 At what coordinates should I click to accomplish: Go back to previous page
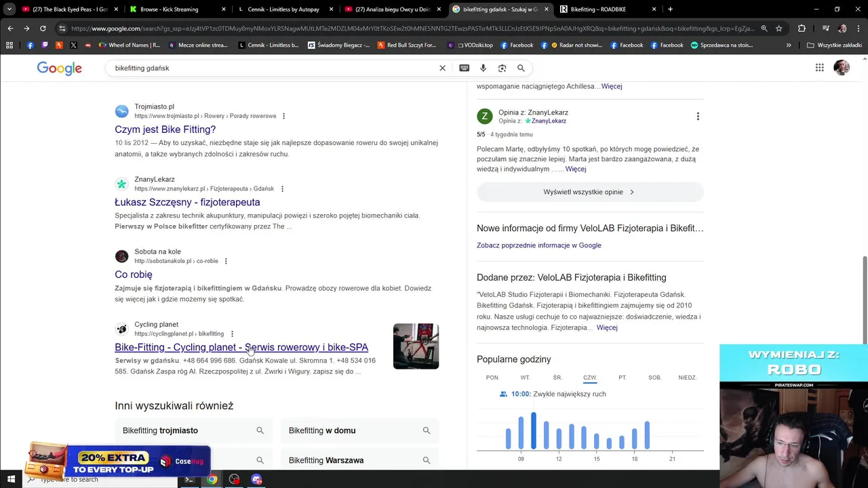10,28
